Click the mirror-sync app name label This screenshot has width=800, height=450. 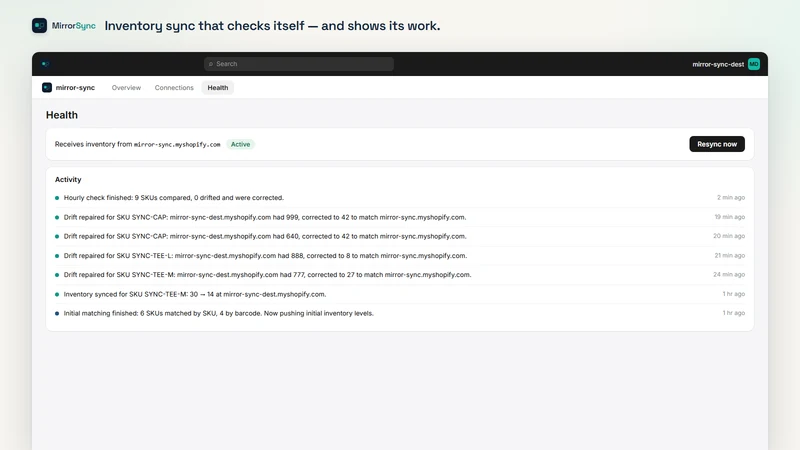click(x=75, y=88)
